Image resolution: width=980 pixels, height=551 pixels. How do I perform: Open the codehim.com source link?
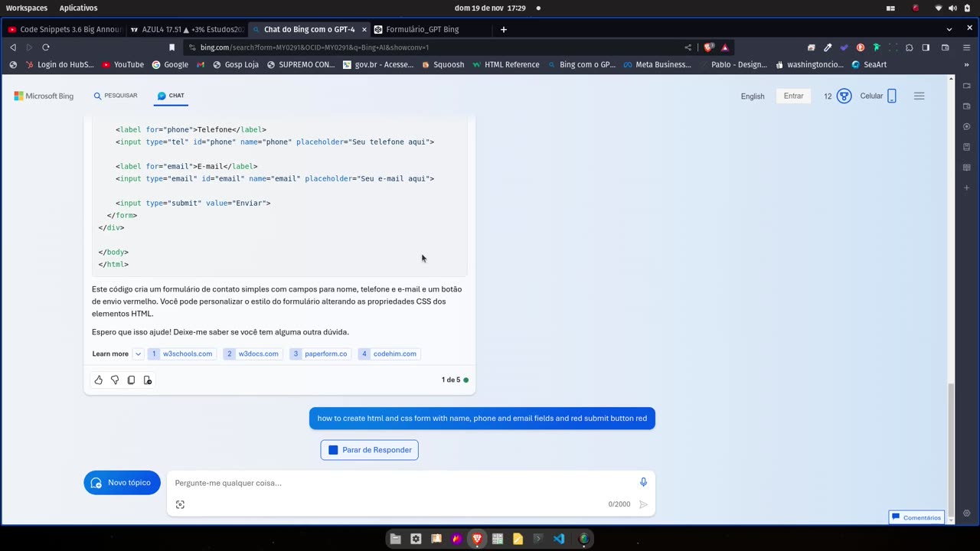point(389,354)
